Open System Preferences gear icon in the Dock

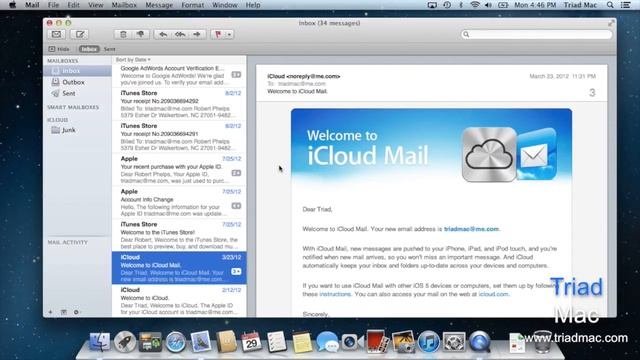pos(454,342)
